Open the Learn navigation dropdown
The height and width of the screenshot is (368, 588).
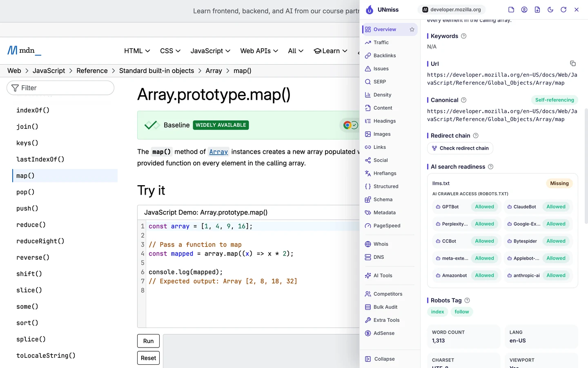click(330, 51)
